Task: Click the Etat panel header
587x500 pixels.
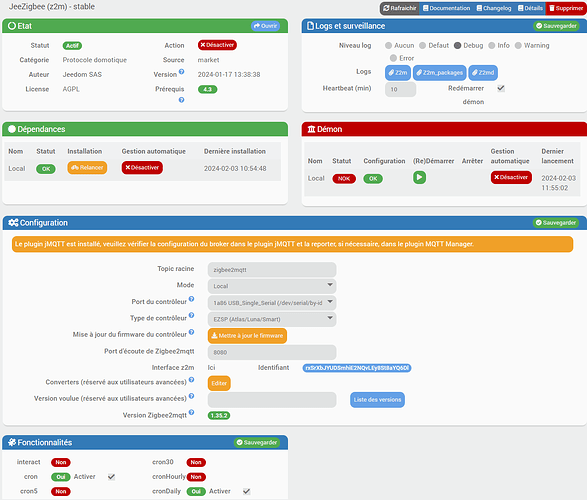Action: click(x=145, y=26)
